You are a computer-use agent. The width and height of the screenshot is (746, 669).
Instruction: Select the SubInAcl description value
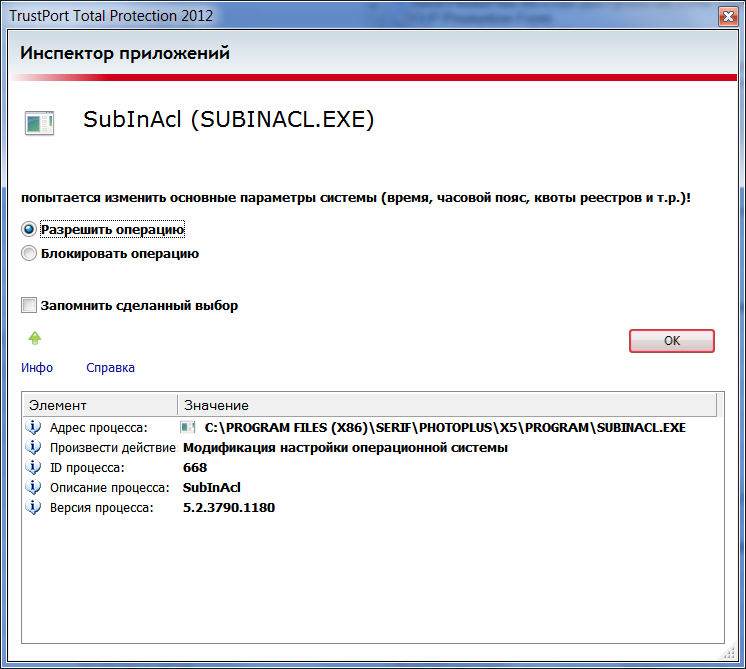[212, 487]
